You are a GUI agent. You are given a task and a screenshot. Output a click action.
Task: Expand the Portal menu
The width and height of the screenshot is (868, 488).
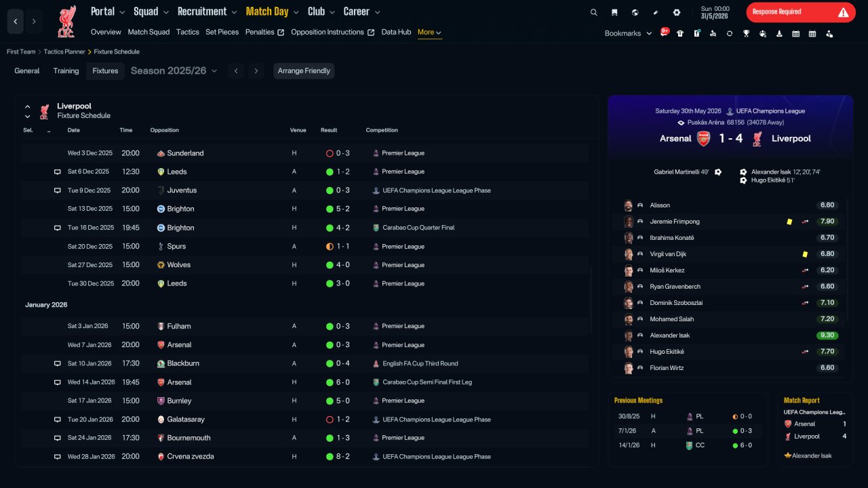point(108,12)
